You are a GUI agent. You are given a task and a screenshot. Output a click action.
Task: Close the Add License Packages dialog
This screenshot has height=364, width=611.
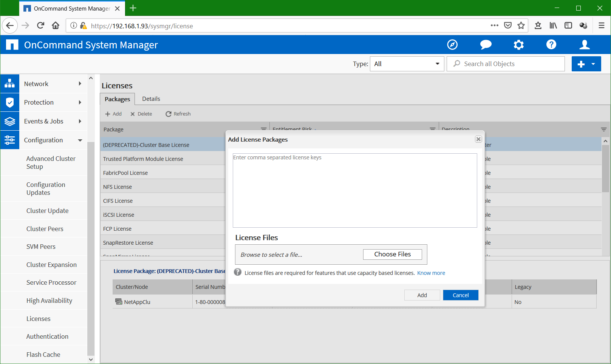478,139
